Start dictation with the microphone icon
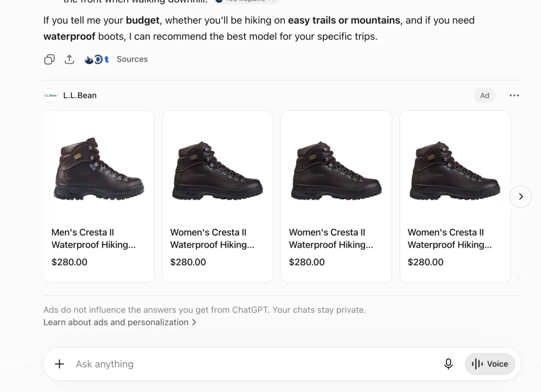Screen dimensions: 541x392 [448, 364]
